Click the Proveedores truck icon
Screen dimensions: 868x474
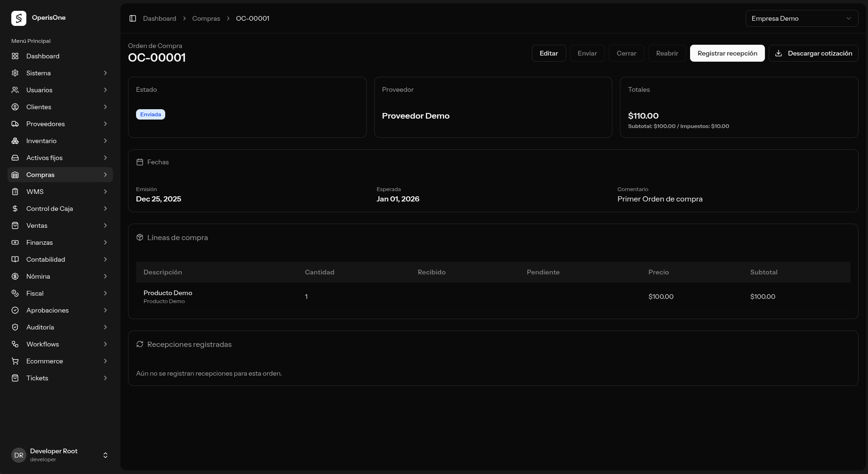pyautogui.click(x=15, y=124)
